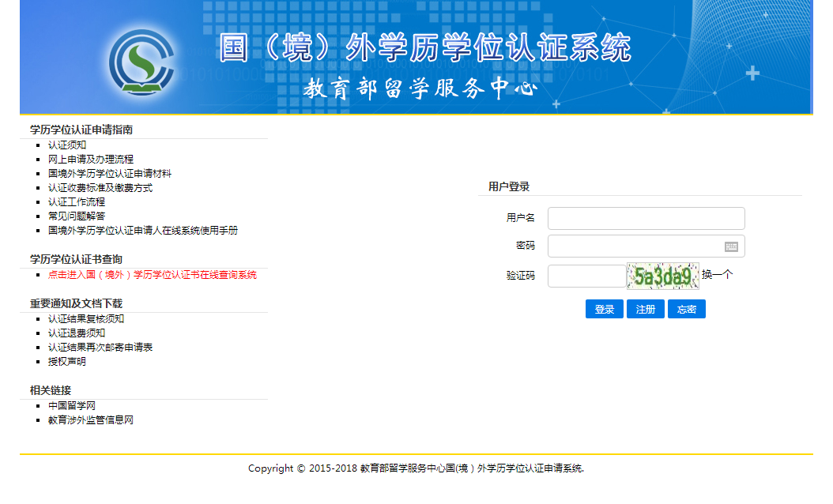This screenshot has width=833, height=504.
Task: Open 认证退费须知 link
Action: (x=77, y=333)
